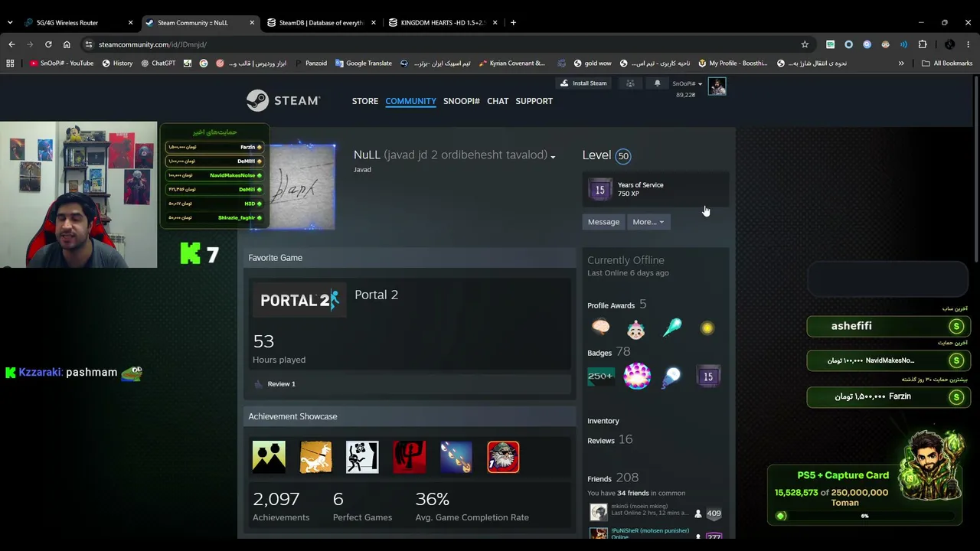Screen dimensions: 980x551
Task: Reload the page
Action: point(48,44)
